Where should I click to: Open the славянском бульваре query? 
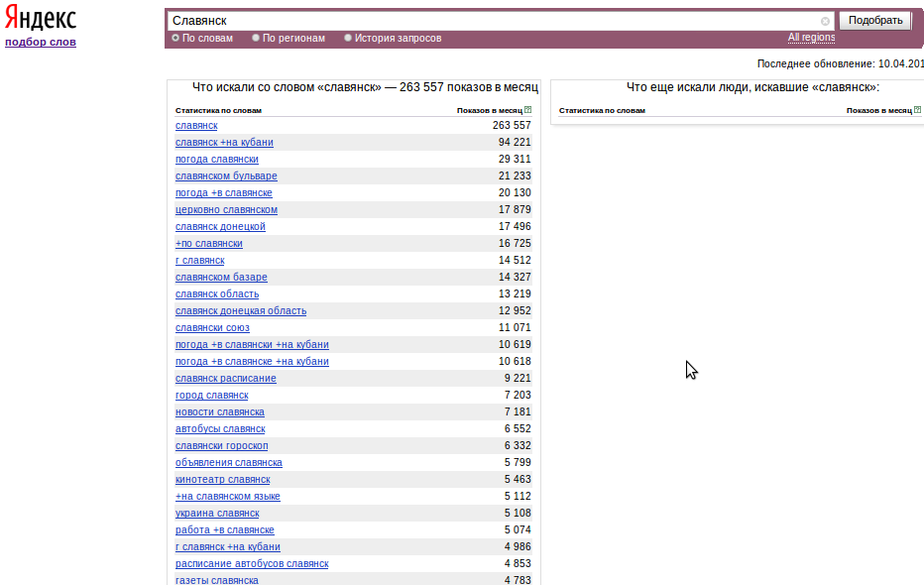coord(226,175)
